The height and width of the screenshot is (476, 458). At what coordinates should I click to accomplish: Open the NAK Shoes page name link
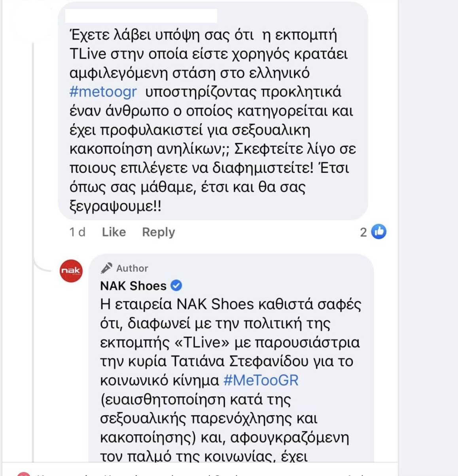coord(133,285)
